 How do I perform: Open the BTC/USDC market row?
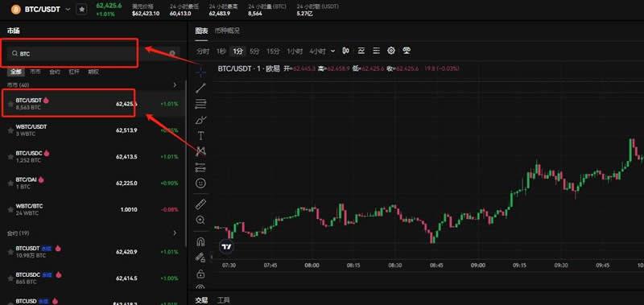pos(93,156)
